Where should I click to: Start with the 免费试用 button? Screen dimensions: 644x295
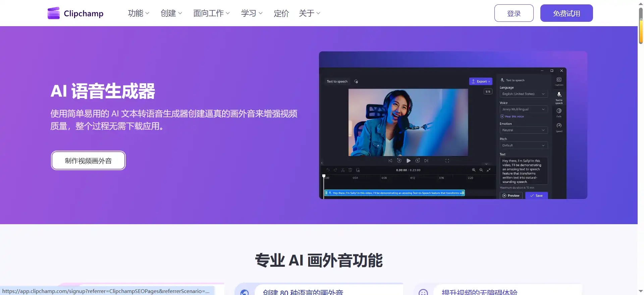(x=567, y=13)
